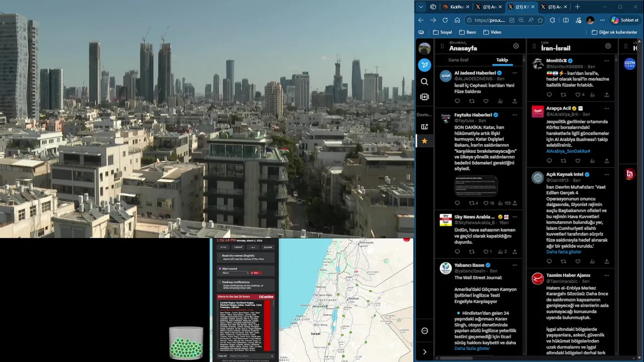The height and width of the screenshot is (362, 644).
Task: Open browser settings and more menu
Action: [603, 20]
